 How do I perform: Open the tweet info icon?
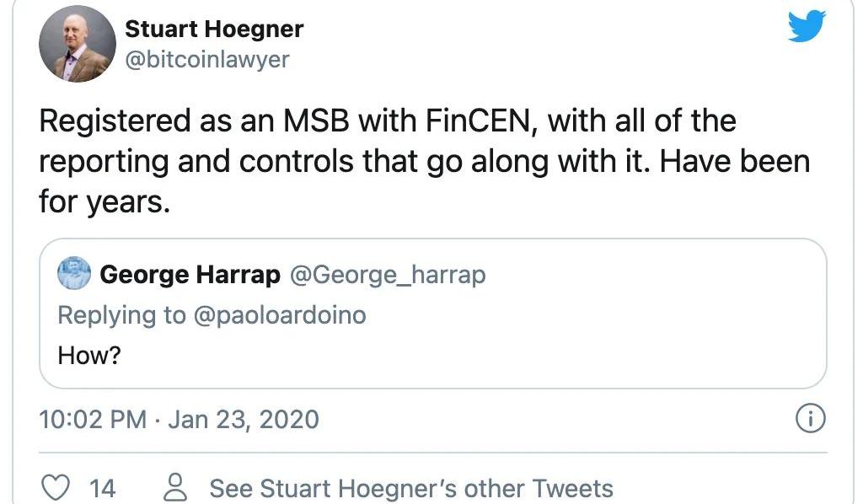pos(810,419)
